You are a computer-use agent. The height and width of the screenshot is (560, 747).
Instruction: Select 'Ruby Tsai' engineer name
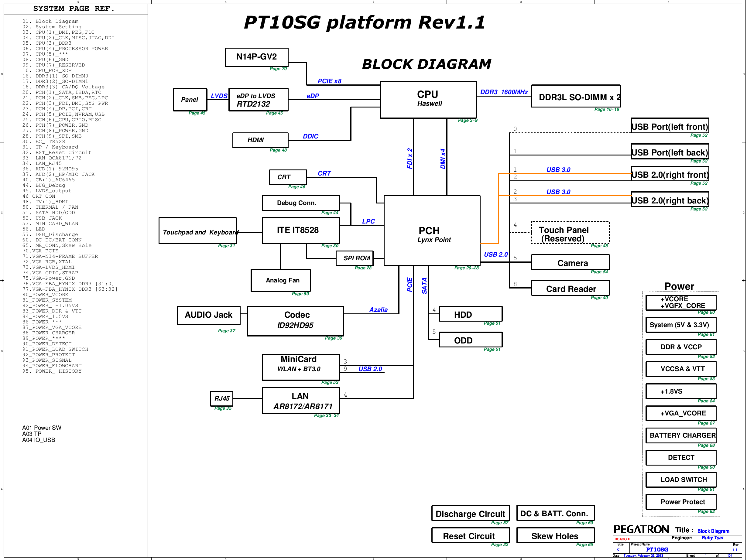[x=712, y=538]
